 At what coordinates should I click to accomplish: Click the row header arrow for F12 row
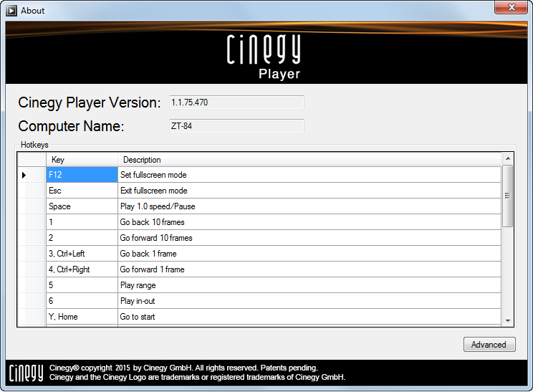click(32, 175)
